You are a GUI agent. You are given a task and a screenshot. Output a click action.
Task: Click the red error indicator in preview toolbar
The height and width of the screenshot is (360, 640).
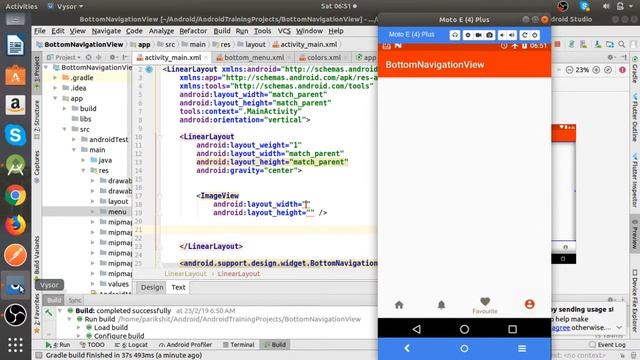click(x=622, y=70)
